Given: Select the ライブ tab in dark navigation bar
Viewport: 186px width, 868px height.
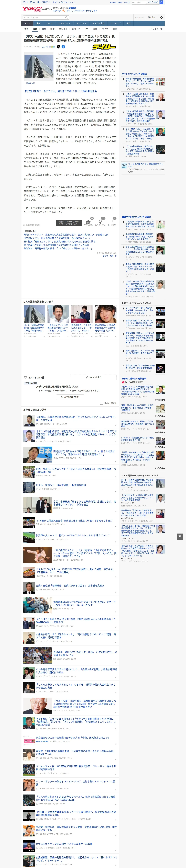Looking at the screenshot, I should (x=49, y=24).
